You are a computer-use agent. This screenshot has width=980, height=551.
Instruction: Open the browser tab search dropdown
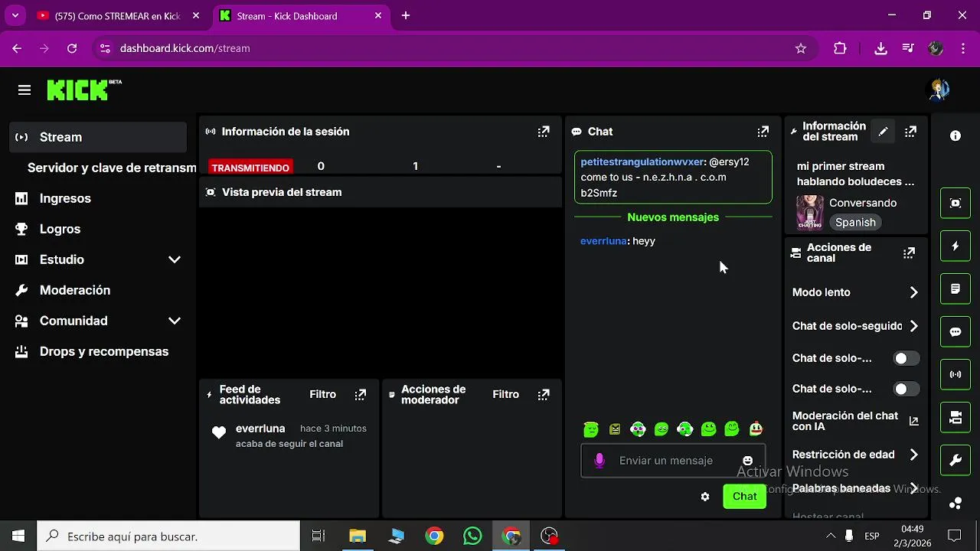point(15,15)
